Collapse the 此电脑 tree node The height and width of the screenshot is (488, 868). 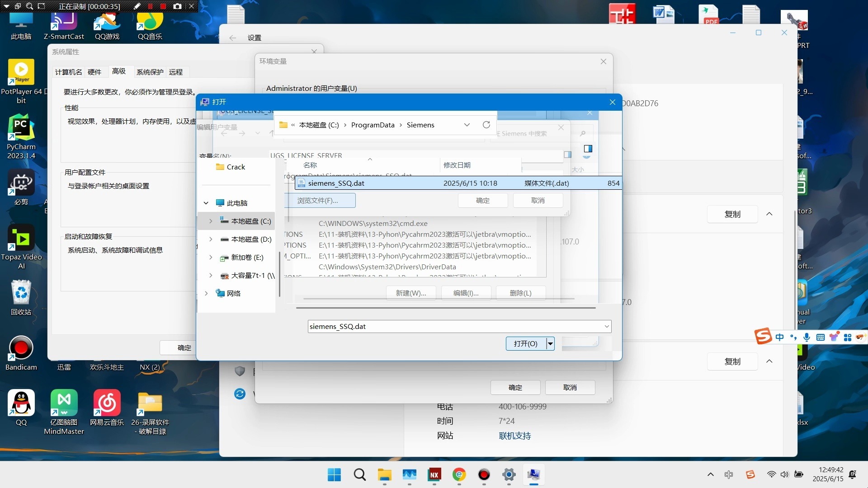[x=206, y=203]
